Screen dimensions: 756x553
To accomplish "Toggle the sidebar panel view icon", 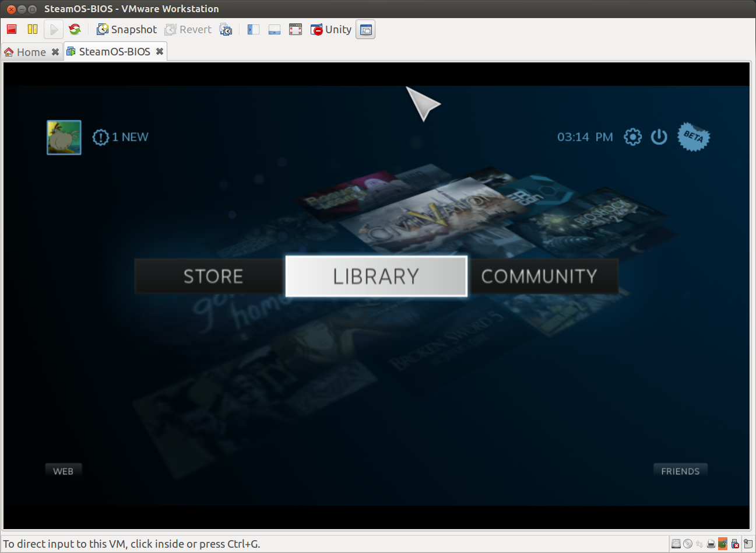I will (x=254, y=30).
